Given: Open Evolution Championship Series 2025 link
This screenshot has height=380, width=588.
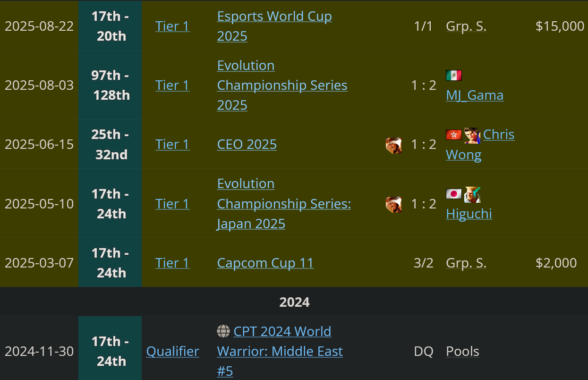Looking at the screenshot, I should tap(282, 85).
